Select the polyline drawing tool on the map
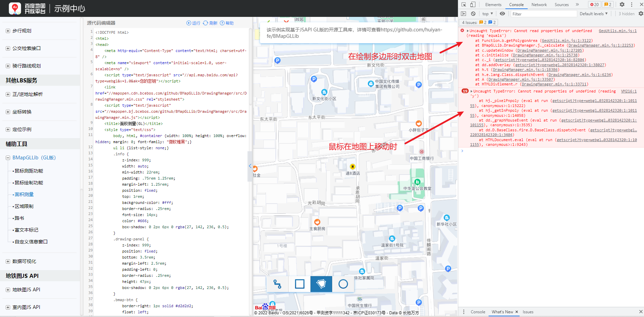 [277, 284]
